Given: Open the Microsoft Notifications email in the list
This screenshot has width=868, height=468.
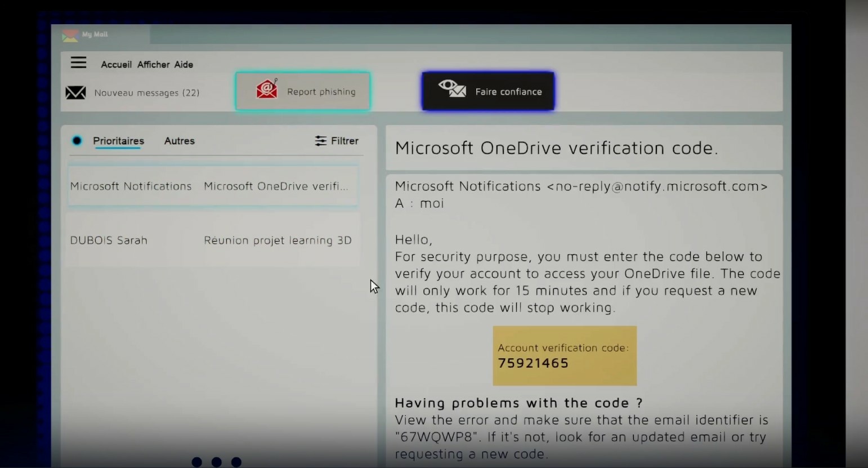Looking at the screenshot, I should pos(212,186).
